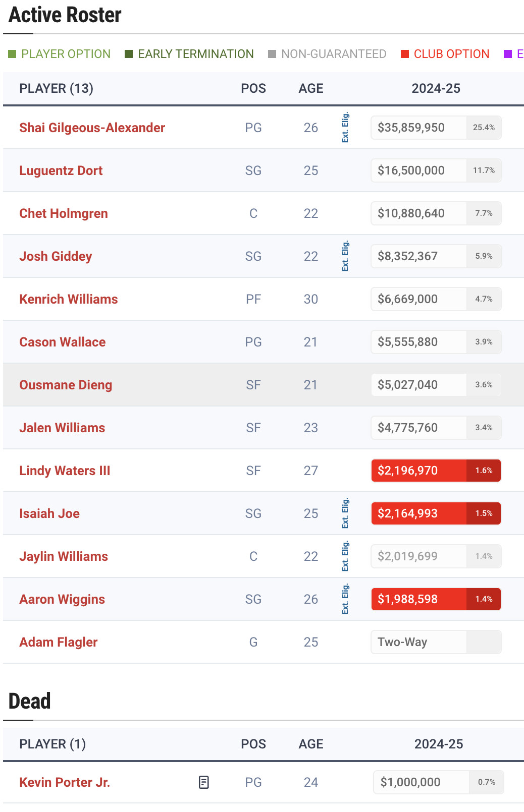Image resolution: width=524 pixels, height=812 pixels.
Task: Select the Josh Giddey link
Action: pos(56,256)
